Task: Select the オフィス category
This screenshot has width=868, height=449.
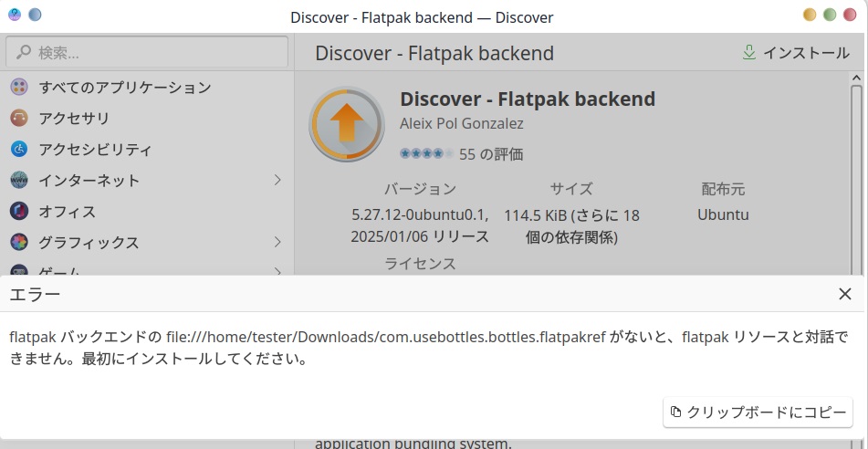Action: (67, 212)
